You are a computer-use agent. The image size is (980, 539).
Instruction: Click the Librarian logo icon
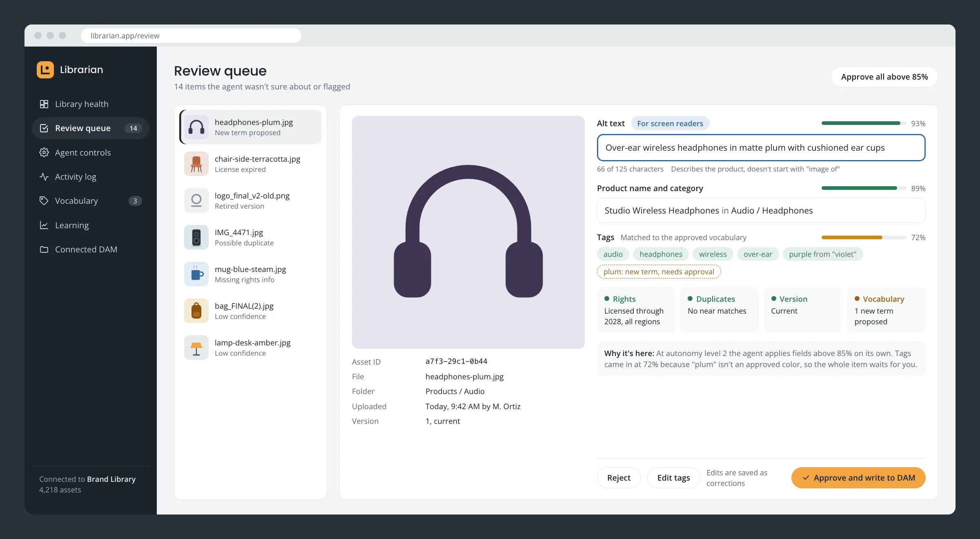[45, 70]
